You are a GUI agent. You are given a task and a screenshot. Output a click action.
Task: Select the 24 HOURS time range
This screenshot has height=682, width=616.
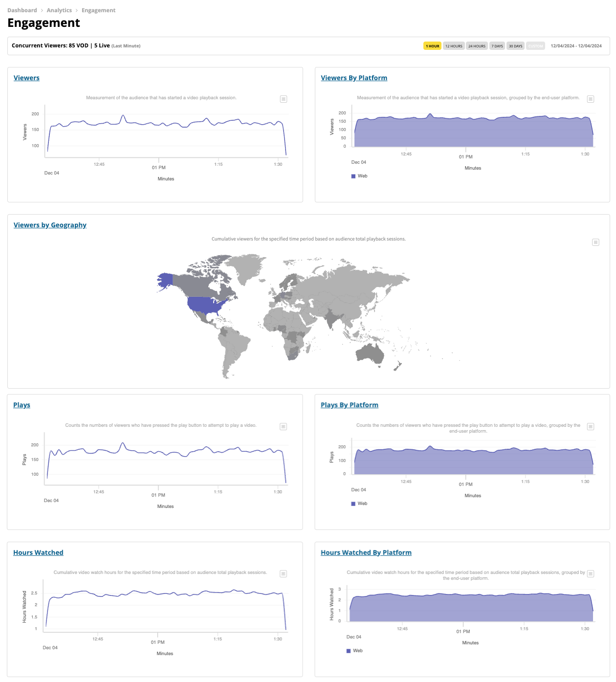[477, 46]
